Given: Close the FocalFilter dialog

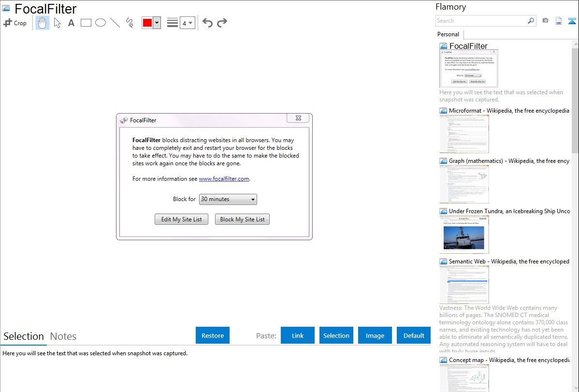Looking at the screenshot, I should coord(299,118).
